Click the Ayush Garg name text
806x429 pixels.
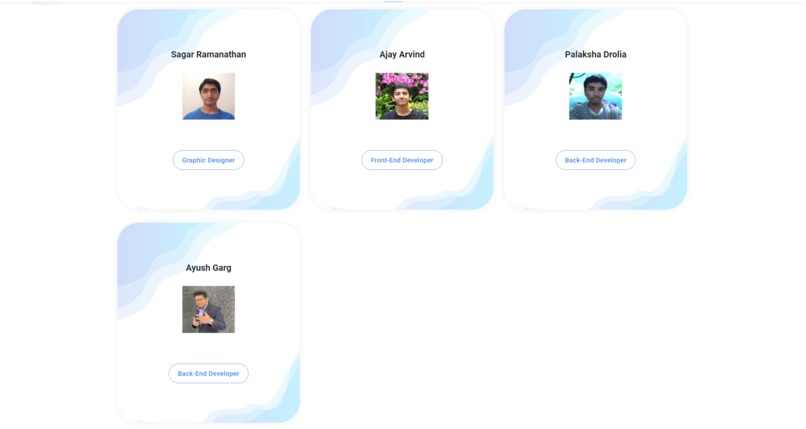tap(208, 268)
